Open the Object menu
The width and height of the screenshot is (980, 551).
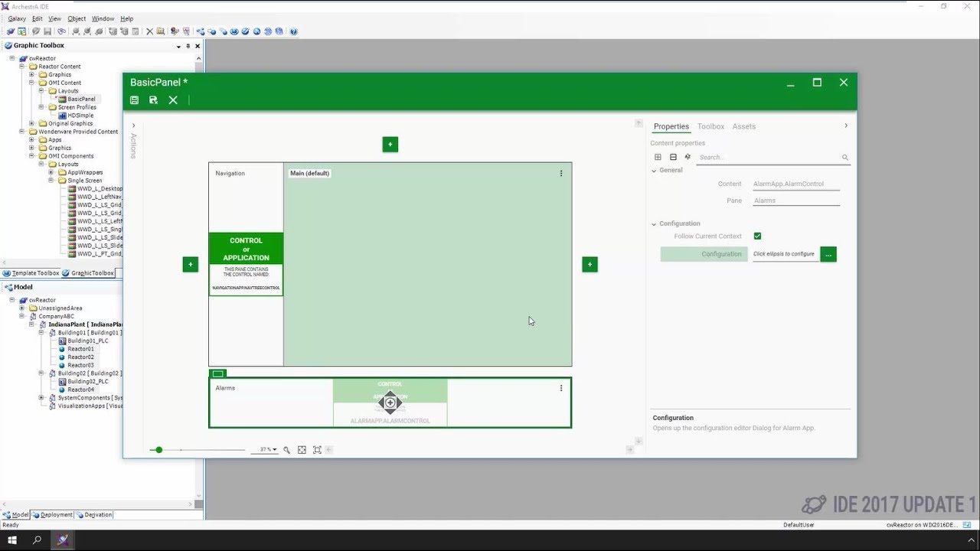click(x=77, y=18)
